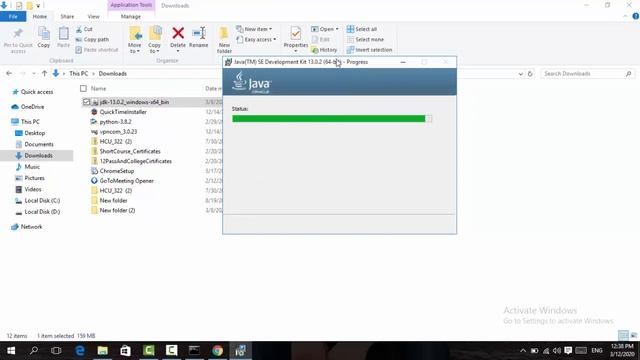
Task: Click Select all
Action: 362,29
